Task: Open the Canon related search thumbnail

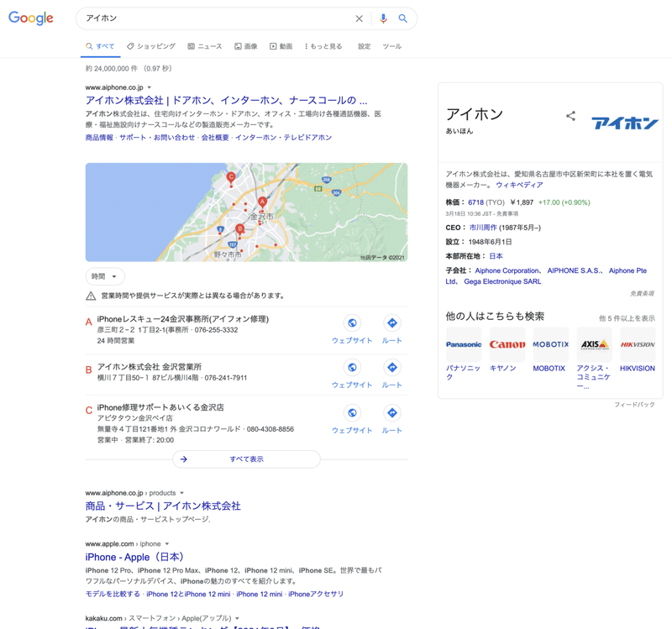Action: [507, 344]
